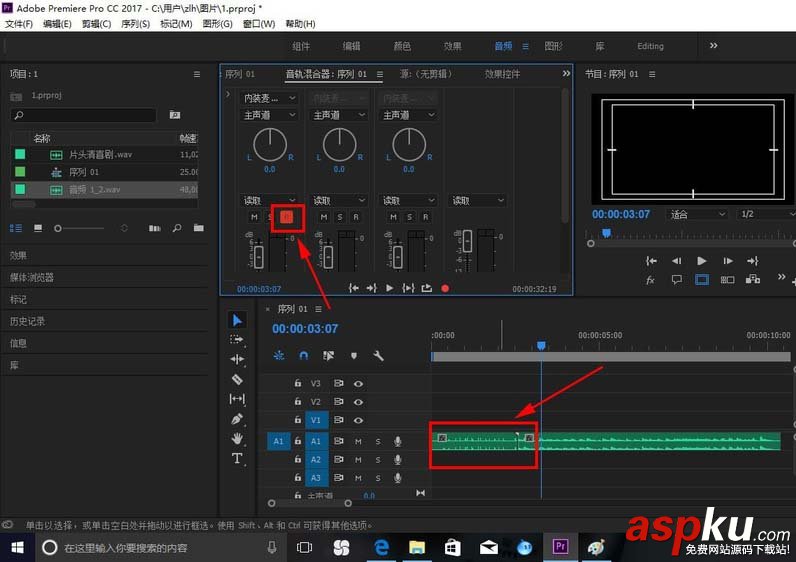Toggle safe margins blue button in program monitor
The image size is (796, 562).
pos(702,279)
